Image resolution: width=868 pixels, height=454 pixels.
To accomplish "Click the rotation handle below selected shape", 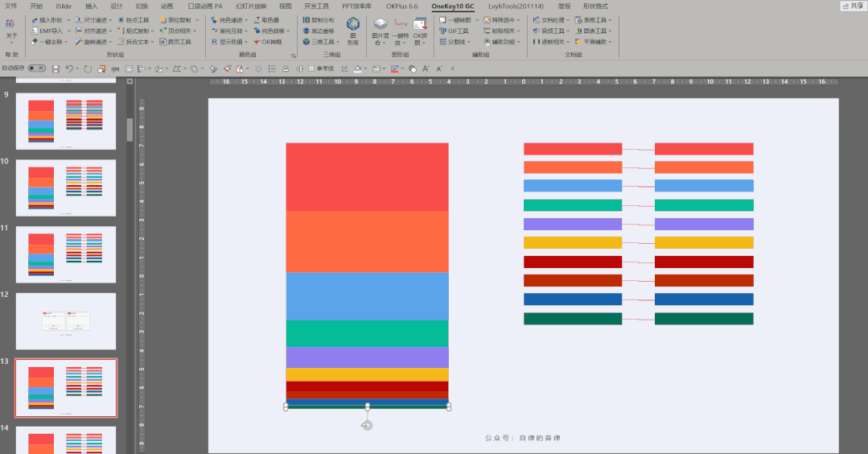I will coord(367,425).
